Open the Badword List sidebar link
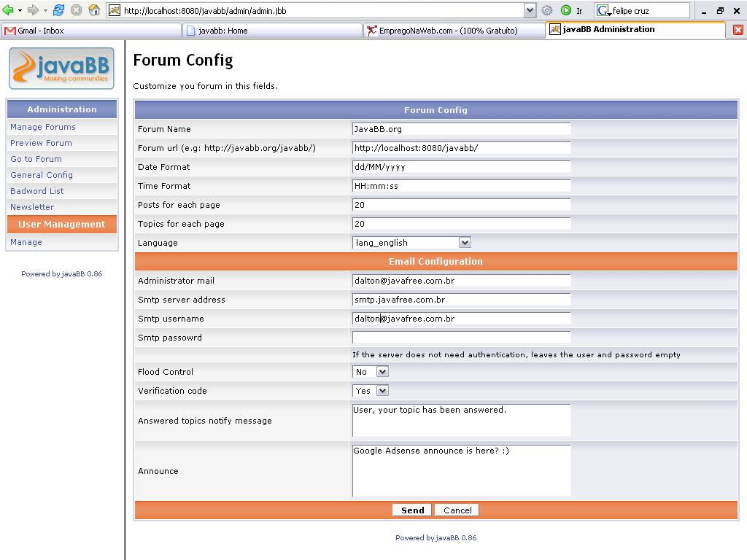 point(37,191)
